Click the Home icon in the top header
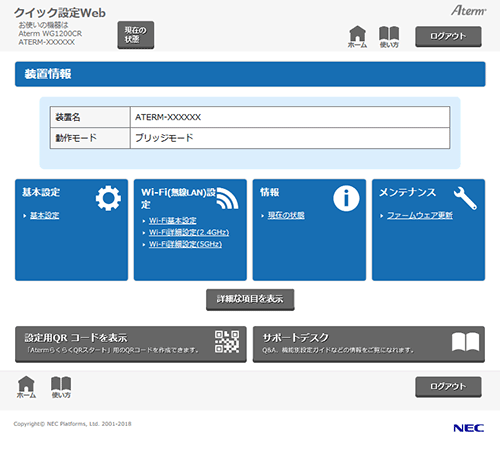500x451 pixels. click(x=357, y=37)
